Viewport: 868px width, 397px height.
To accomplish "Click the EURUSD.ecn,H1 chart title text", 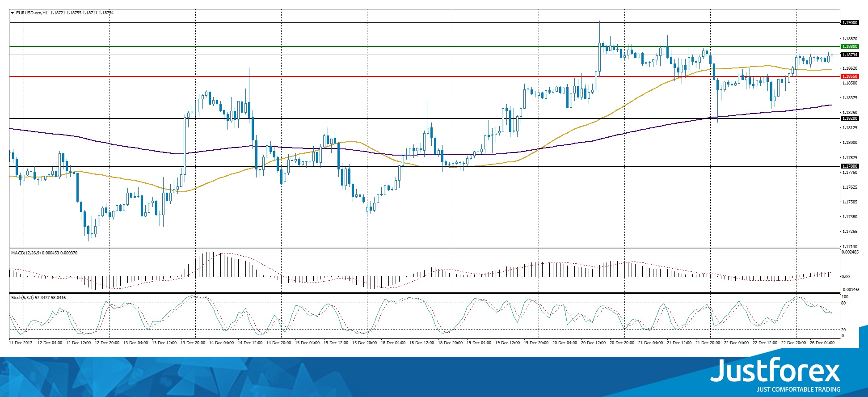I will click(32, 13).
